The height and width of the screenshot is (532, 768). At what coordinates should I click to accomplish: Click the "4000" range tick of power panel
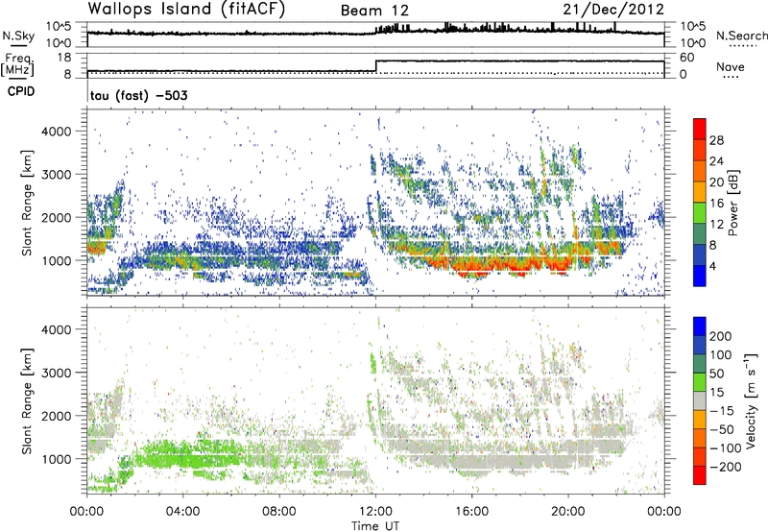tap(56, 132)
